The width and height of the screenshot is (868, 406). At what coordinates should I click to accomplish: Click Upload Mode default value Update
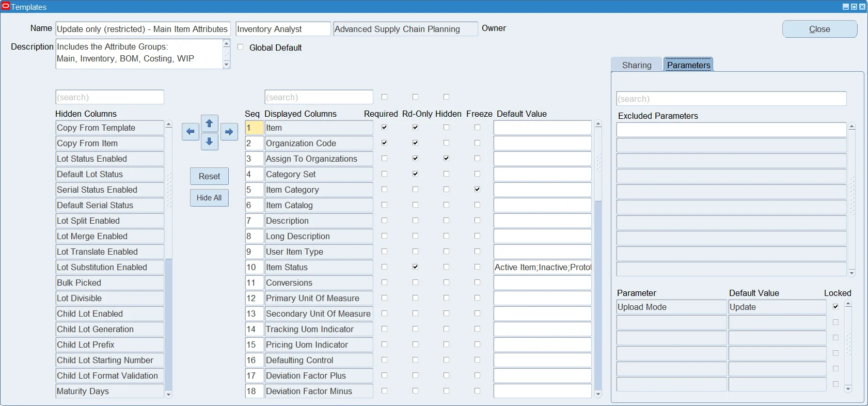pyautogui.click(x=777, y=307)
